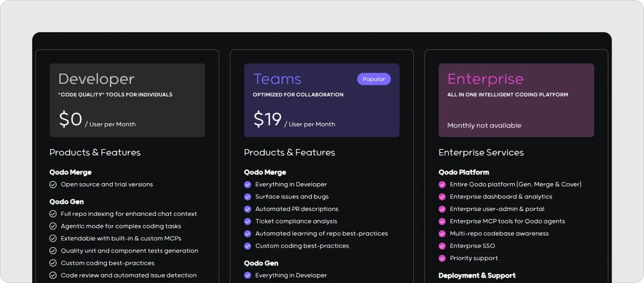Click 'Open source and trial versions' text
This screenshot has height=283, width=644.
point(107,184)
